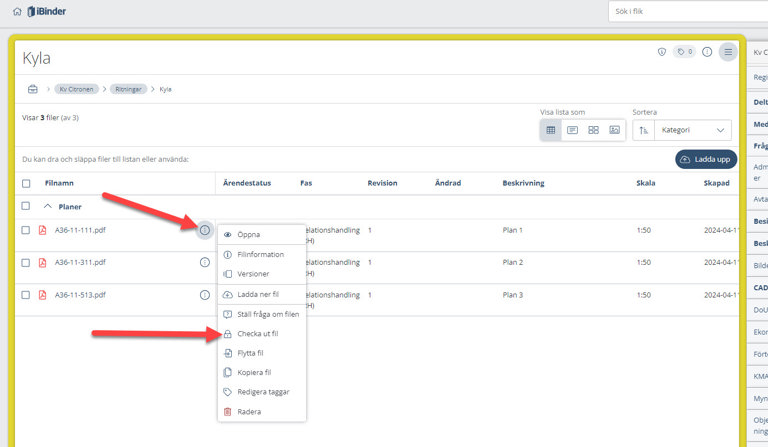Switch to table list view
768x447 pixels.
click(x=551, y=130)
